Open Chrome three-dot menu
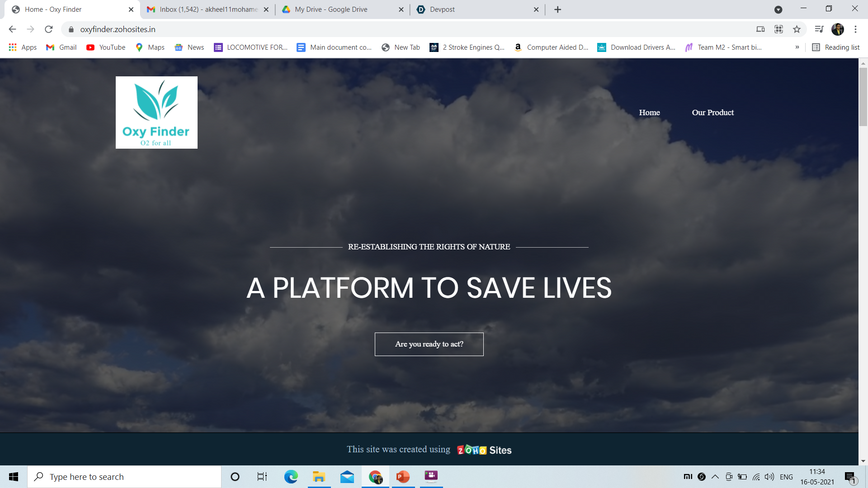The image size is (868, 488). point(855,29)
